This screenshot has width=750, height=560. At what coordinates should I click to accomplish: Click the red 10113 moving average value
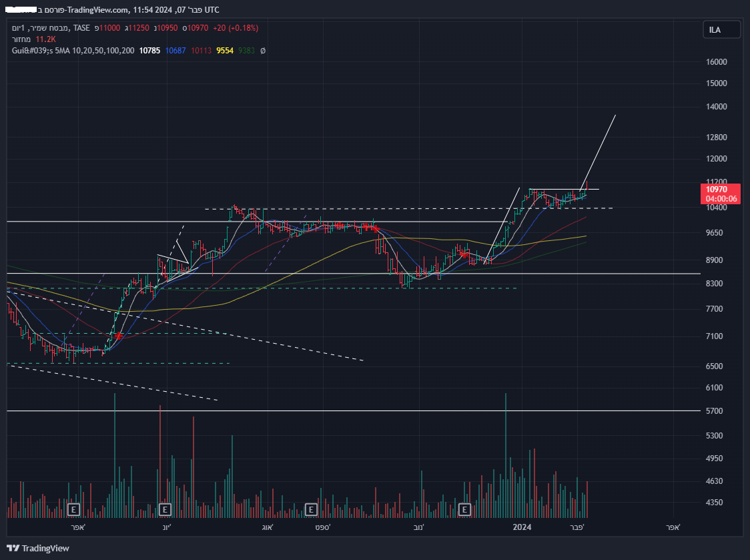pyautogui.click(x=202, y=50)
